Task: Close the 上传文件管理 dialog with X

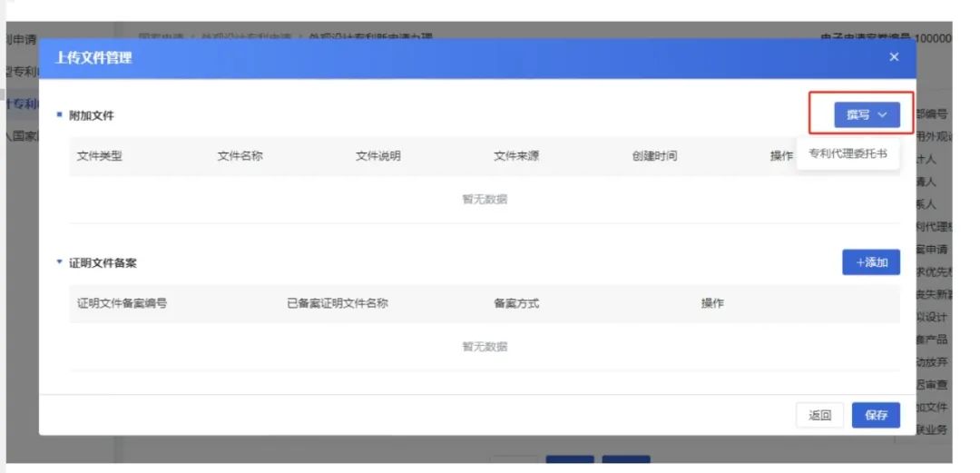Action: coord(894,57)
